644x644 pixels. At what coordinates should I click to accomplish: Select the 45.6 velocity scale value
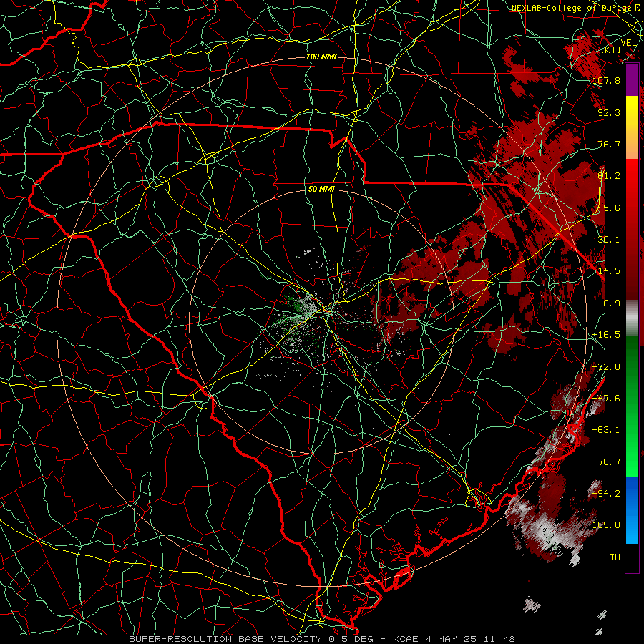609,208
